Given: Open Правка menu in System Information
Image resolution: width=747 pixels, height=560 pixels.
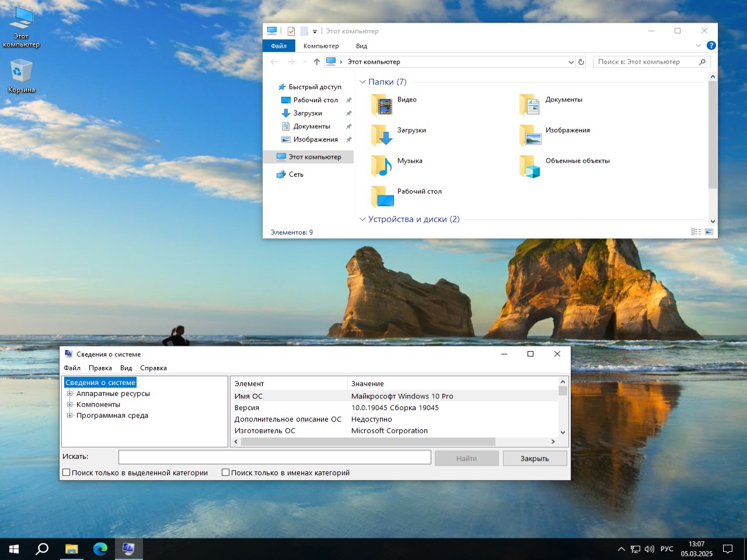Looking at the screenshot, I should point(100,368).
